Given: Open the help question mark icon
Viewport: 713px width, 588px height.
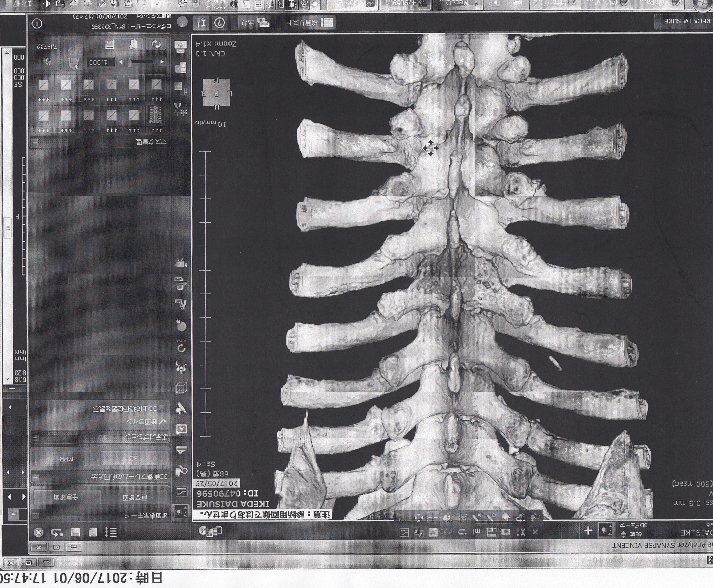Looking at the screenshot, I should (x=220, y=23).
